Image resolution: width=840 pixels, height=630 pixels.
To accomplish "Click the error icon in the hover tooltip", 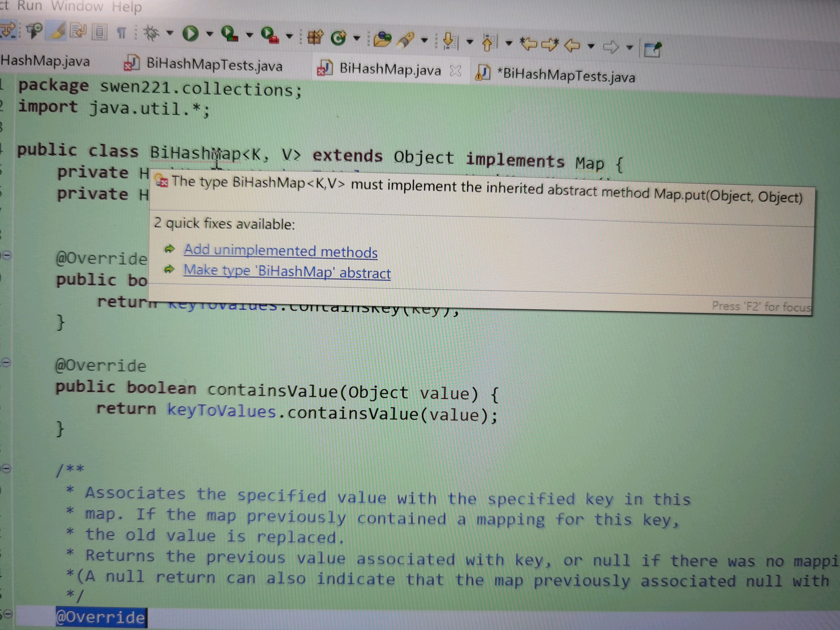I will (162, 181).
